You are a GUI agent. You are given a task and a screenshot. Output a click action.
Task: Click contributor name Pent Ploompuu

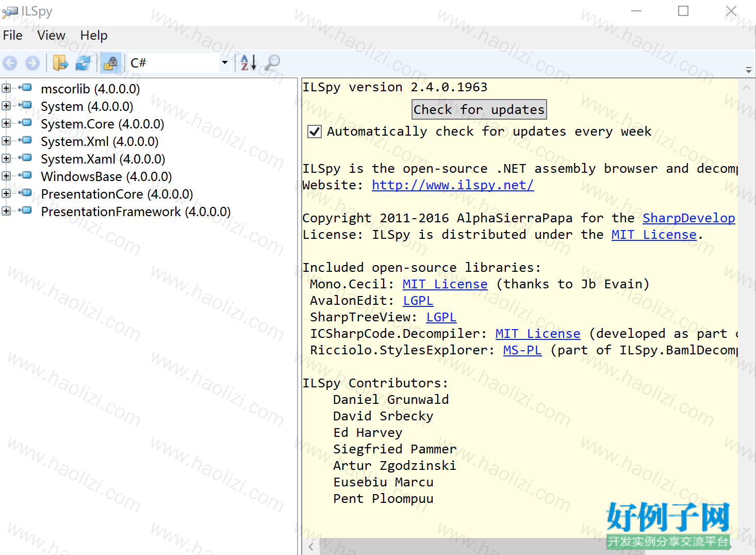[383, 499]
